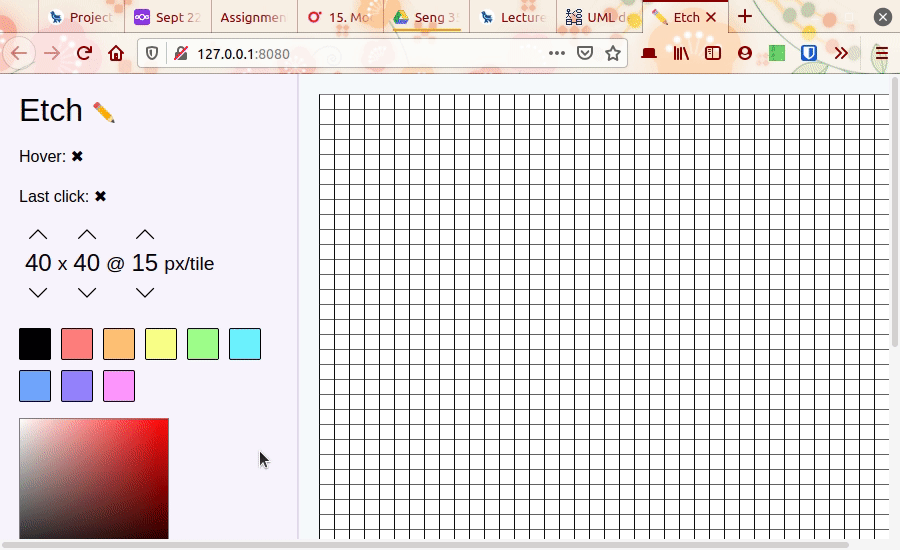
Task: Expand more toolbar tools chevron
Action: (x=841, y=53)
